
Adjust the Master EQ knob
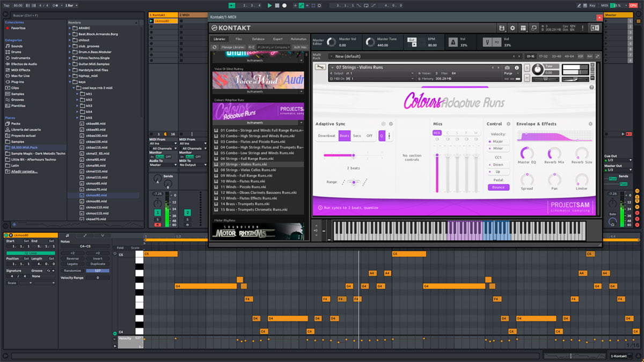(x=527, y=153)
